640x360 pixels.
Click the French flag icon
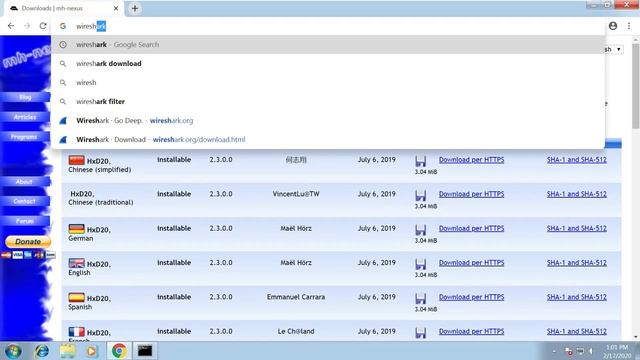pos(76,331)
